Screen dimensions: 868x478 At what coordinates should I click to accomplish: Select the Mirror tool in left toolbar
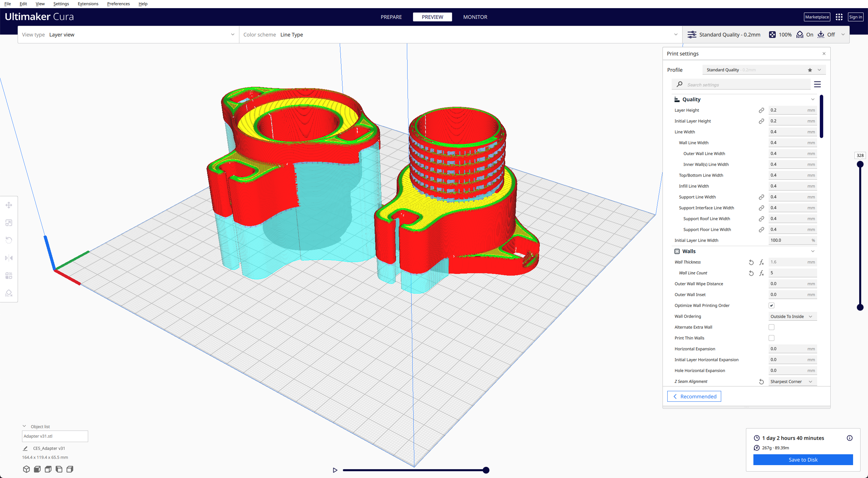(x=9, y=258)
